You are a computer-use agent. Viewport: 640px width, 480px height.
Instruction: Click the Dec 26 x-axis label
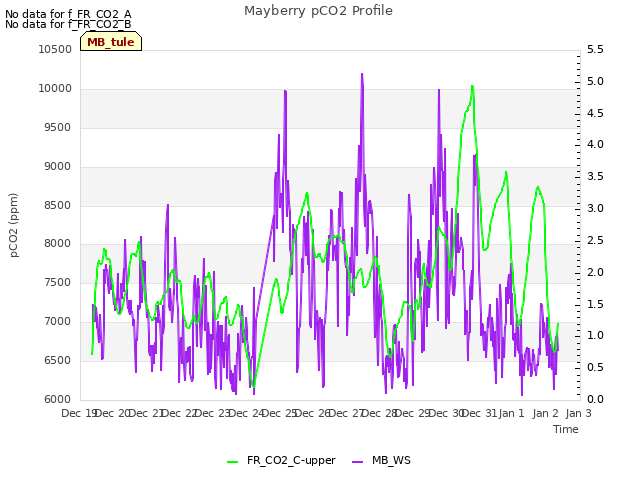tap(313, 413)
